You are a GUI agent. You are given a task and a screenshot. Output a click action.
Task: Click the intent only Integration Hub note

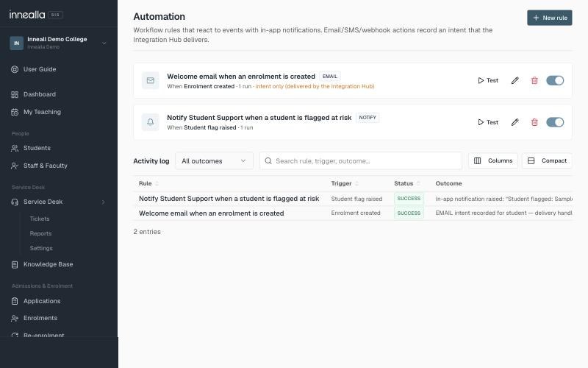pos(315,86)
